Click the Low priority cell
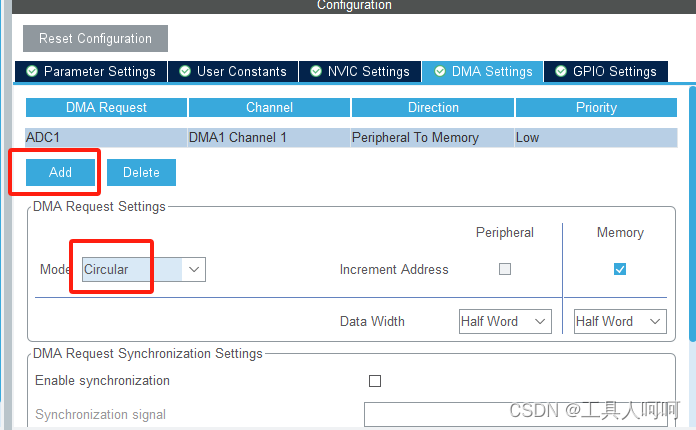 tap(596, 138)
